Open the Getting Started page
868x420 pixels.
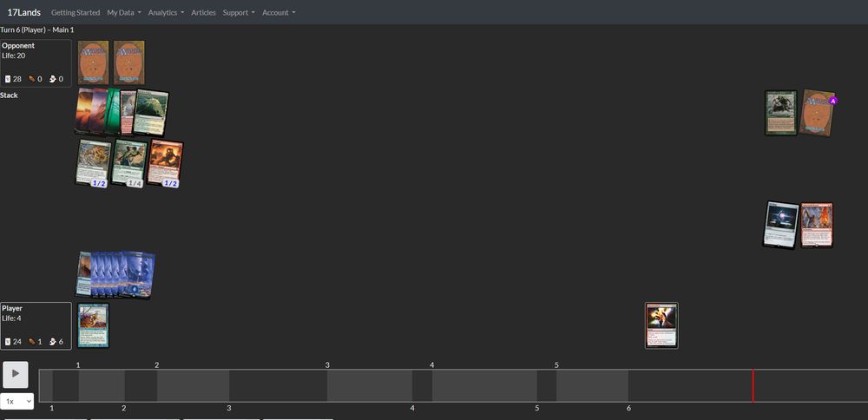(76, 12)
